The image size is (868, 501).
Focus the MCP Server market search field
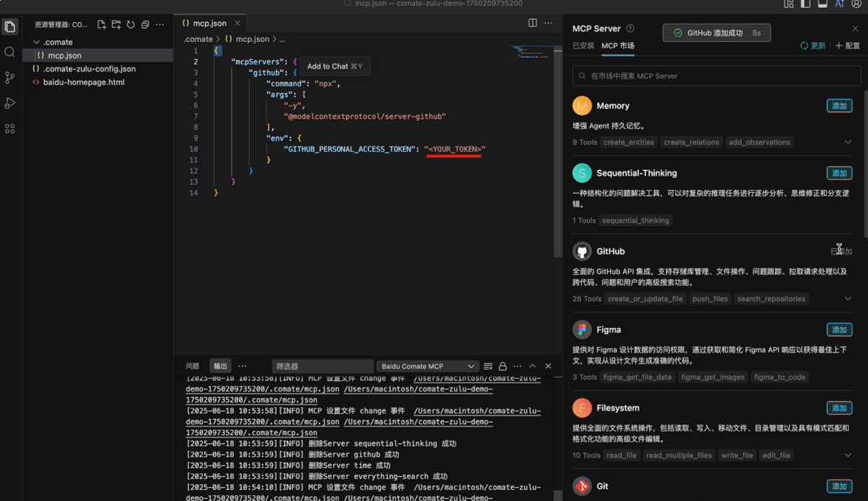click(x=716, y=75)
